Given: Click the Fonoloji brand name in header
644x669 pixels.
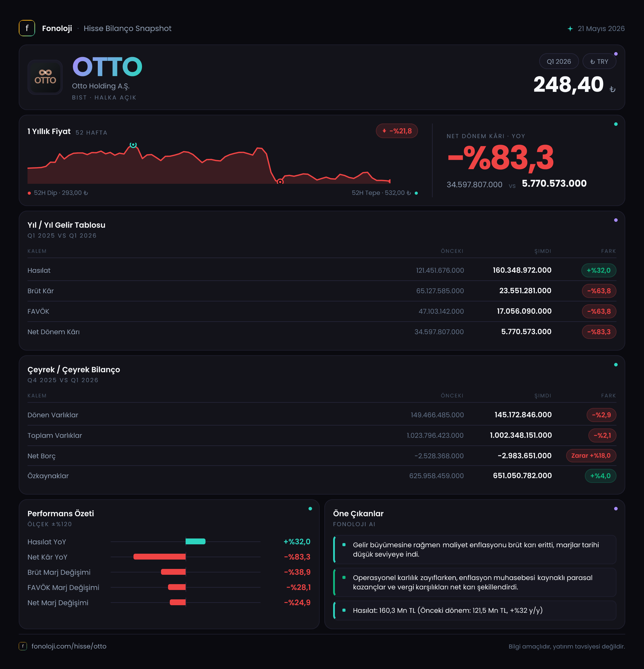Looking at the screenshot, I should (x=57, y=28).
